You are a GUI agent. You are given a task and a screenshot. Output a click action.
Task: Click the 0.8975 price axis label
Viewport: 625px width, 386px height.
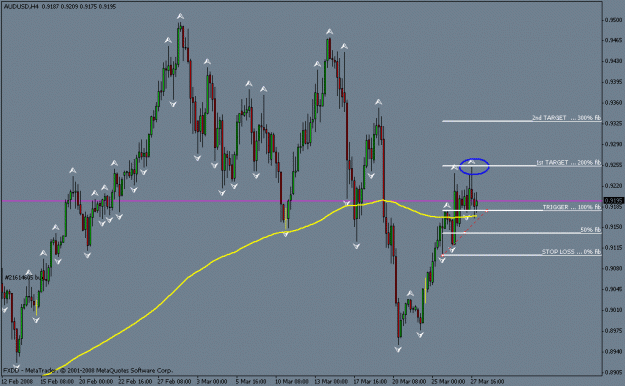[x=614, y=330]
